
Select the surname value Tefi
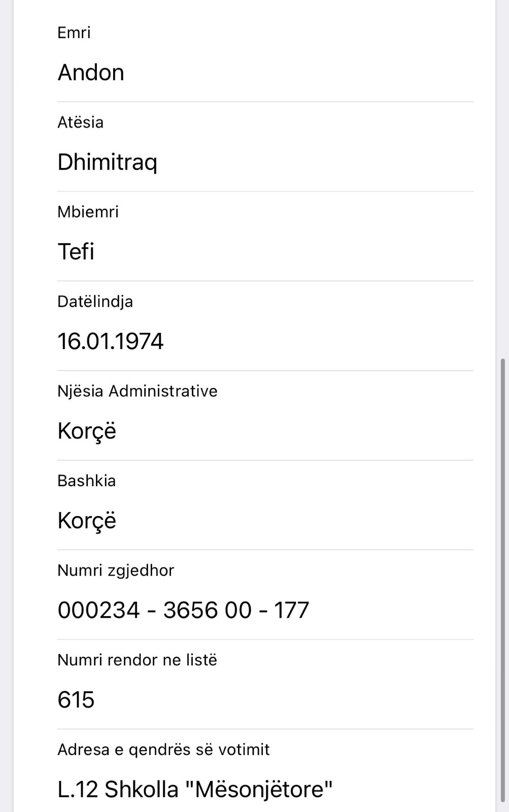pyautogui.click(x=76, y=252)
